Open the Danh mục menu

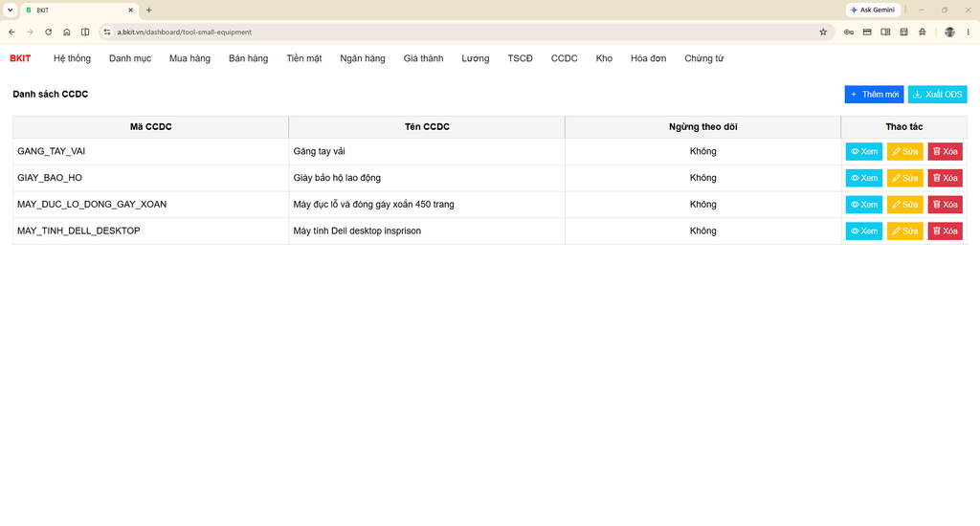click(x=130, y=58)
